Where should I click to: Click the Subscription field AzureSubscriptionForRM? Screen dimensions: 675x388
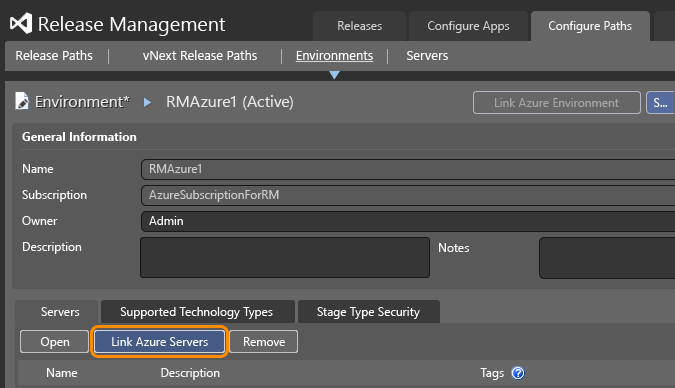408,195
